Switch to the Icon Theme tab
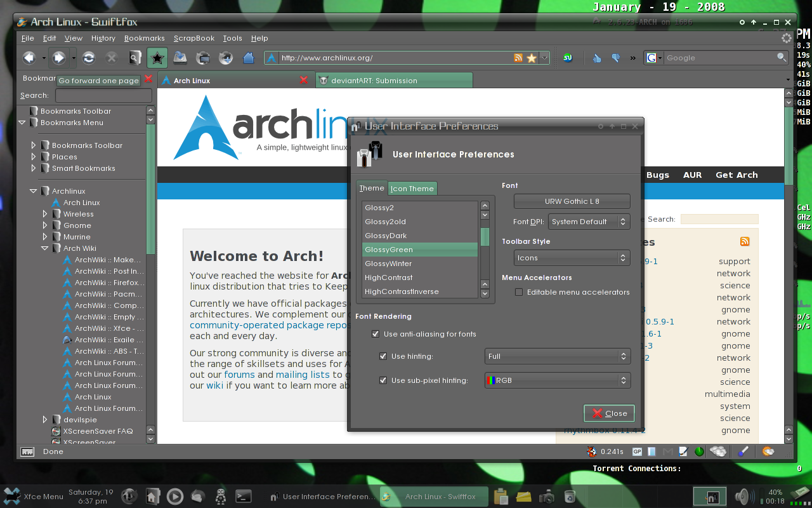The width and height of the screenshot is (812, 508). 412,189
